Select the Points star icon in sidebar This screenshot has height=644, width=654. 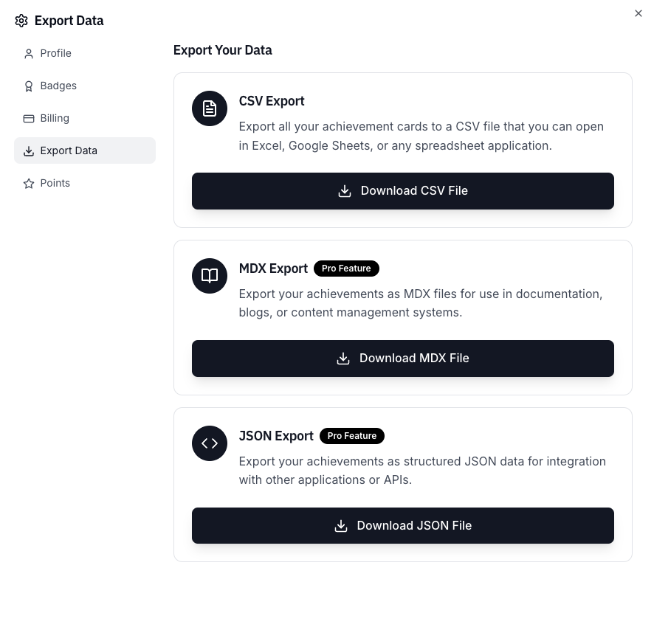[x=29, y=183]
